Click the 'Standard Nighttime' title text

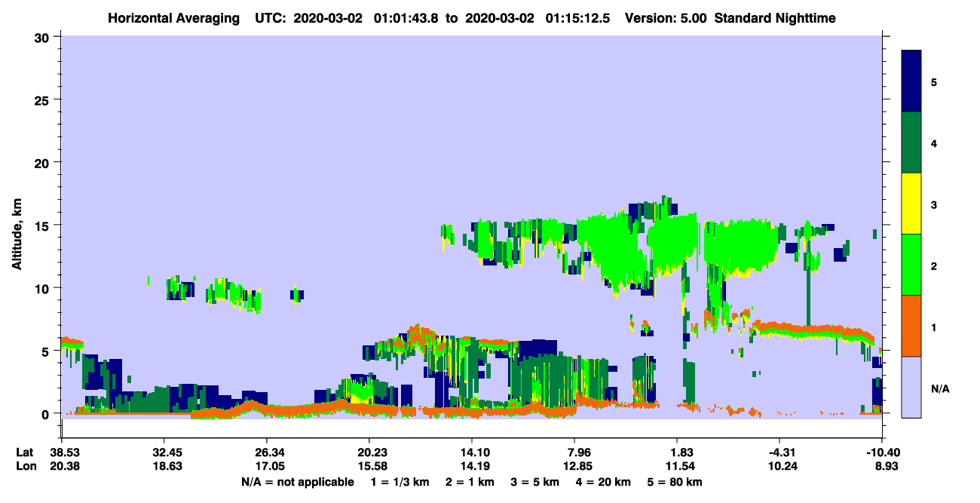click(x=775, y=17)
